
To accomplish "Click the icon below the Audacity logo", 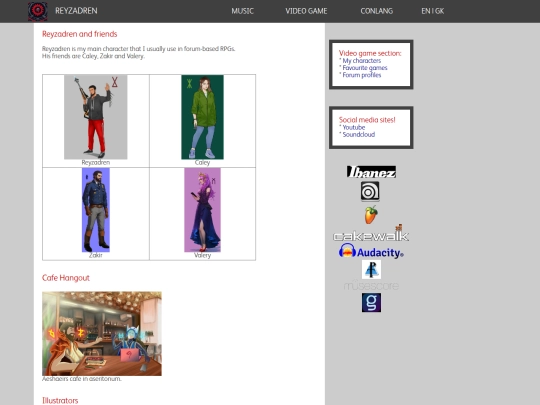I will click(x=371, y=269).
